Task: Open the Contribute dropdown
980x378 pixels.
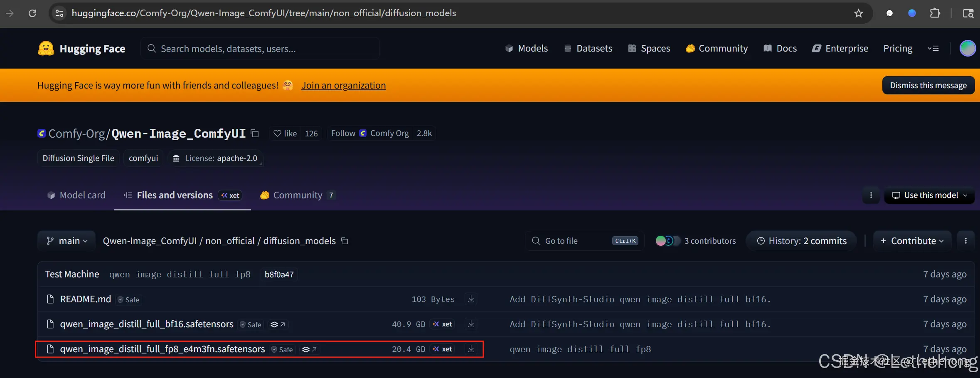Action: coord(912,241)
